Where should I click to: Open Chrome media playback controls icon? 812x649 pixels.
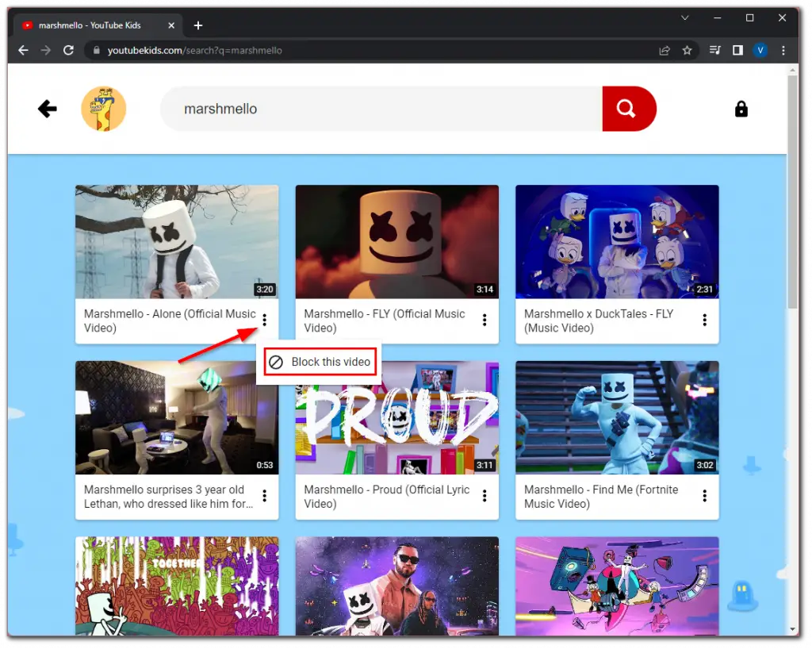(x=714, y=49)
